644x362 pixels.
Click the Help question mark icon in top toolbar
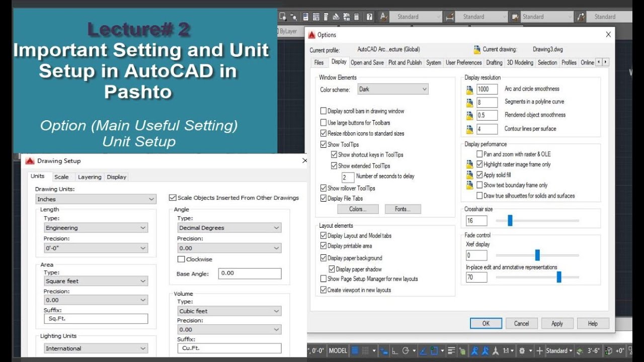tap(369, 17)
